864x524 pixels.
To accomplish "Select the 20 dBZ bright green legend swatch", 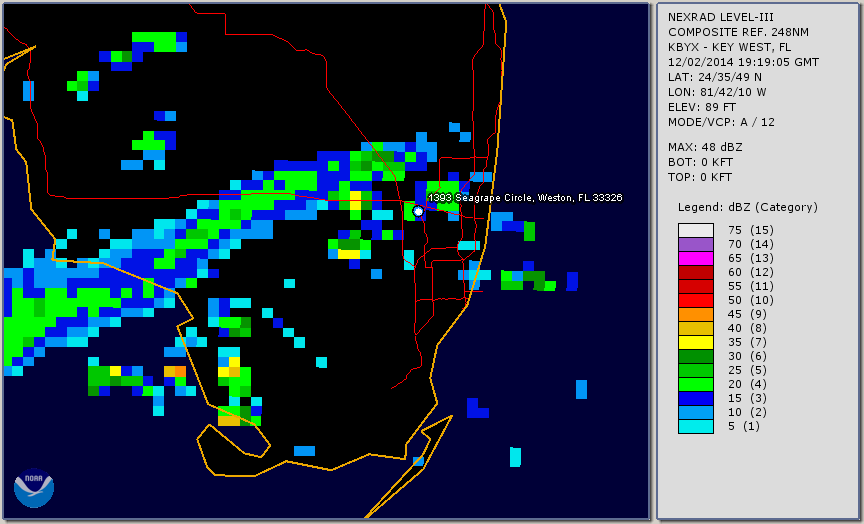I will (x=696, y=384).
